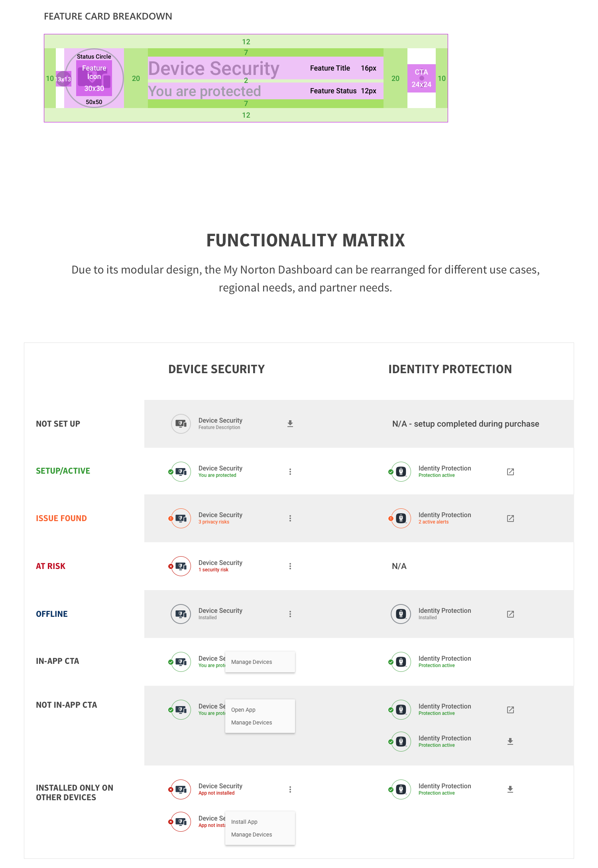Click download icon in Not Set Up row
The width and height of the screenshot is (598, 868).
click(x=290, y=424)
